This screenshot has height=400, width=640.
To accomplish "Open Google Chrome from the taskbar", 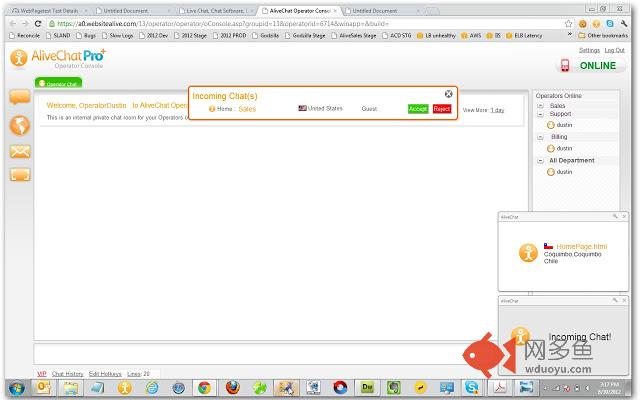I will (204, 387).
